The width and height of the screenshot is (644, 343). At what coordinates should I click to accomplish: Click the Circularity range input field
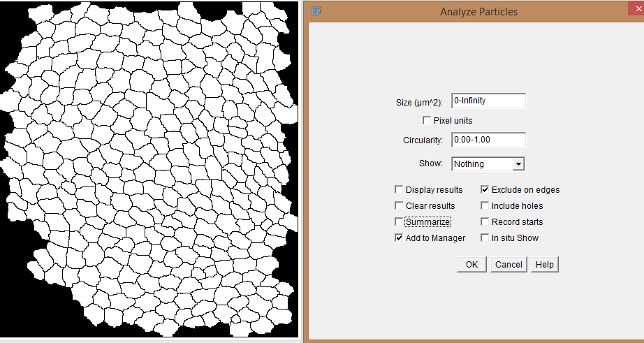click(x=488, y=140)
